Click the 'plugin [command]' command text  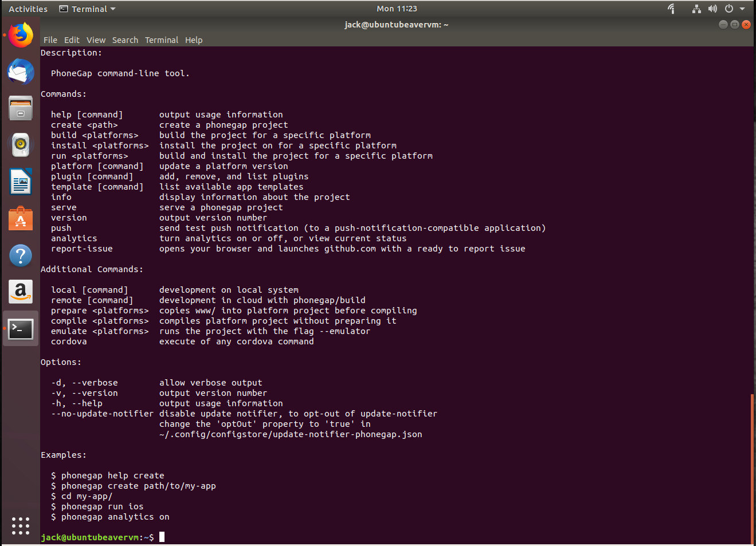(x=92, y=176)
